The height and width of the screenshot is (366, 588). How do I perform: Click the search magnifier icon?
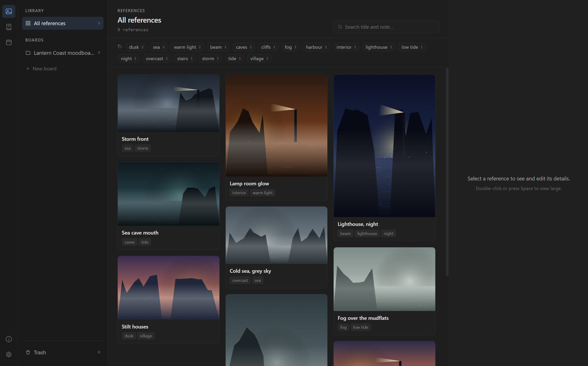[340, 27]
